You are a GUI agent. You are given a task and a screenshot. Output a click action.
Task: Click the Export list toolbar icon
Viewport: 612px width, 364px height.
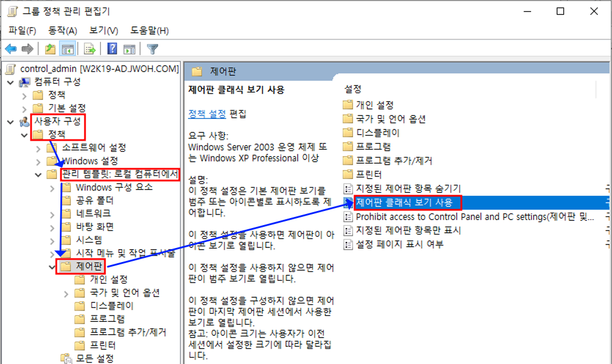click(89, 49)
